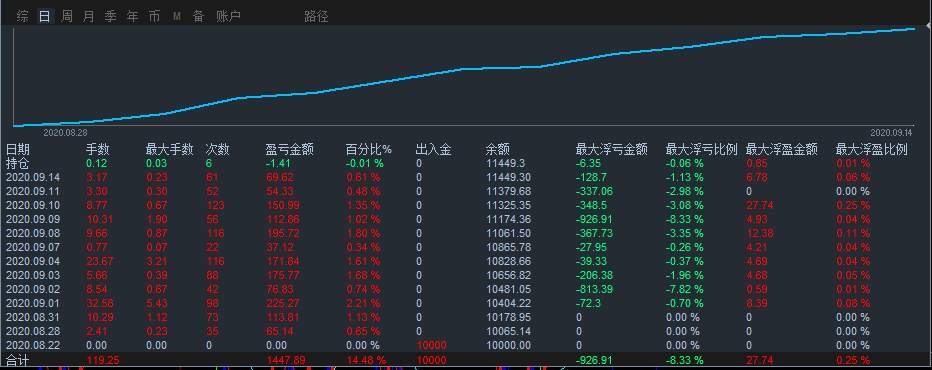Click the 10065.14 balance value
Image resolution: width=932 pixels, height=370 pixels.
508,331
